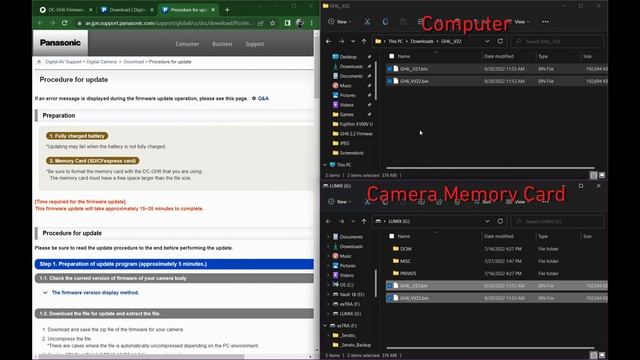Click the home icon in Panasonic breadcrumb
Image resolution: width=640 pixels, height=360 pixels.
pyautogui.click(x=39, y=62)
